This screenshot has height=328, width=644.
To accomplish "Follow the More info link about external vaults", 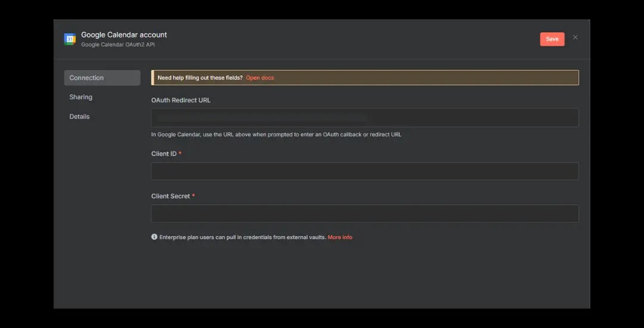I will click(340, 237).
